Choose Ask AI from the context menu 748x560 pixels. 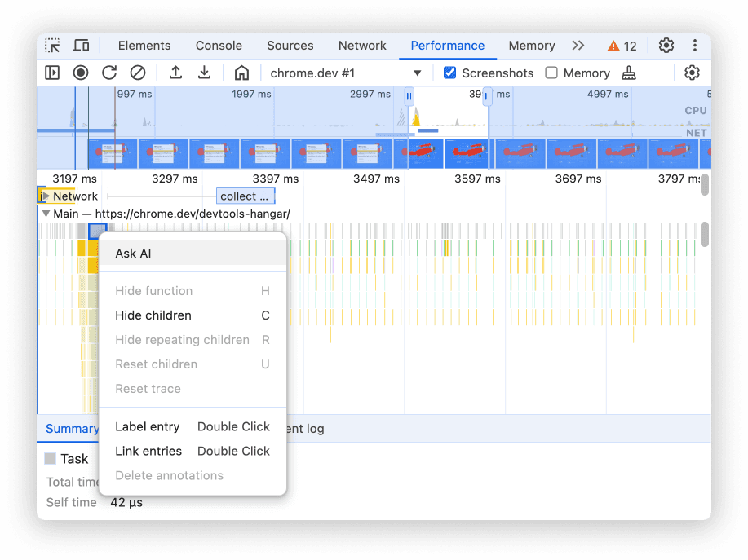(x=133, y=254)
